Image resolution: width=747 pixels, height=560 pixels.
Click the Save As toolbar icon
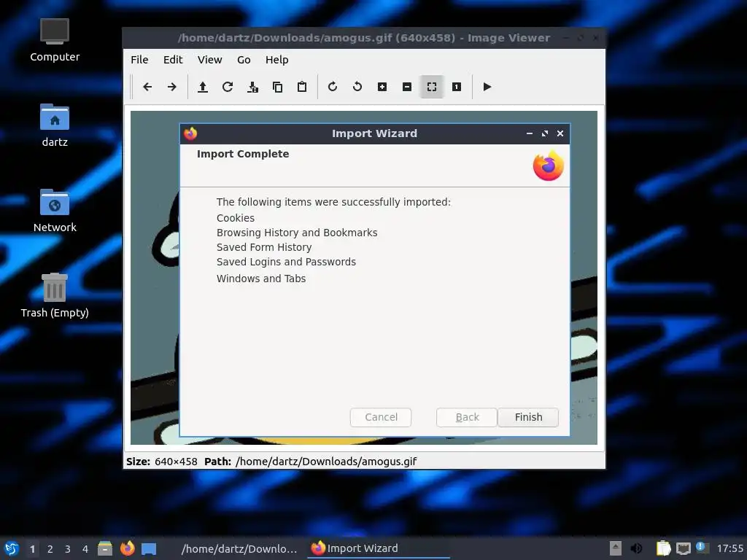(252, 87)
